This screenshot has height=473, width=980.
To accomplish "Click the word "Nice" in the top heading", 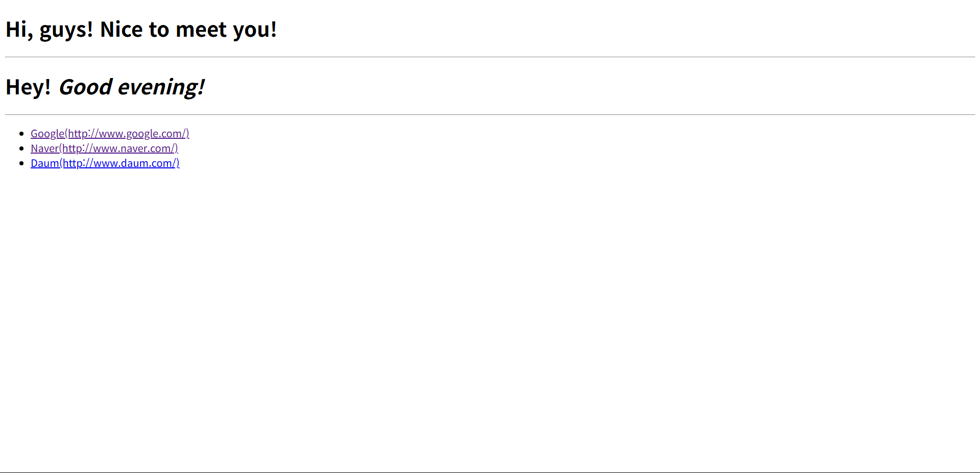I will (x=122, y=30).
